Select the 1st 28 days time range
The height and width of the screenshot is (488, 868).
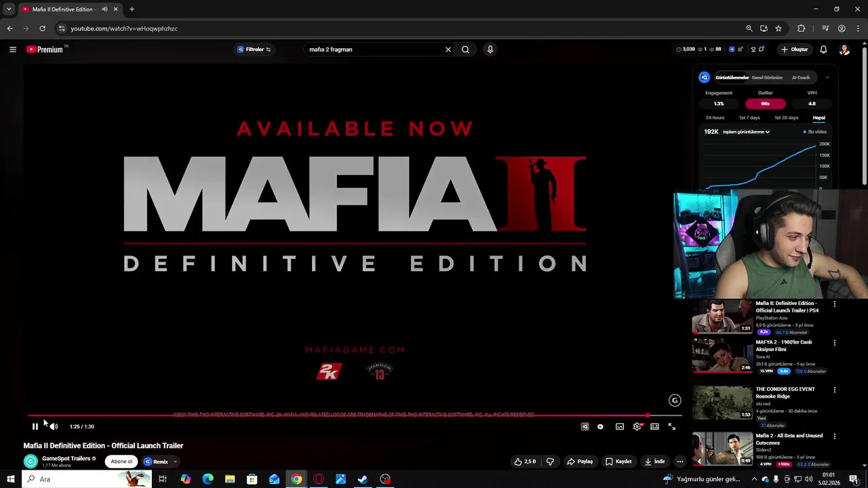coord(786,118)
